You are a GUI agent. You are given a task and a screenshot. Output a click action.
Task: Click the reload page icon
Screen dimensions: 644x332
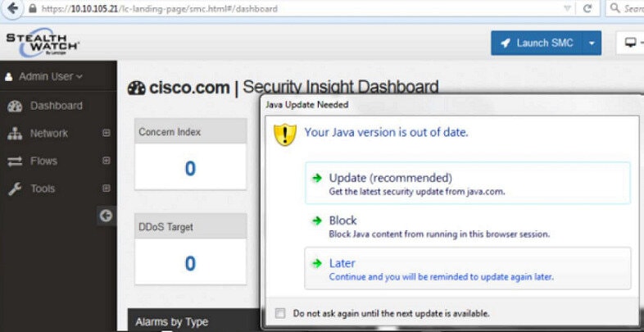click(587, 8)
